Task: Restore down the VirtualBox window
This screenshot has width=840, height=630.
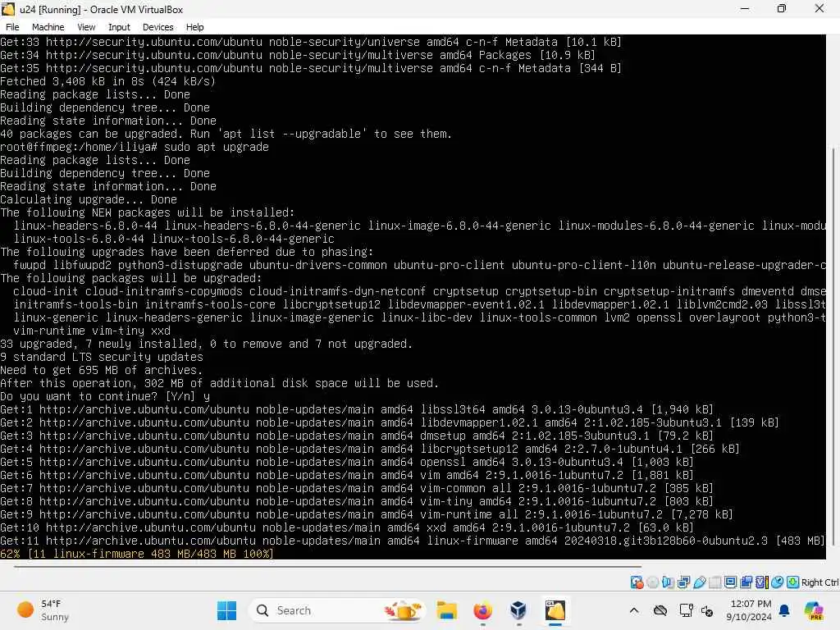Action: [x=782, y=8]
